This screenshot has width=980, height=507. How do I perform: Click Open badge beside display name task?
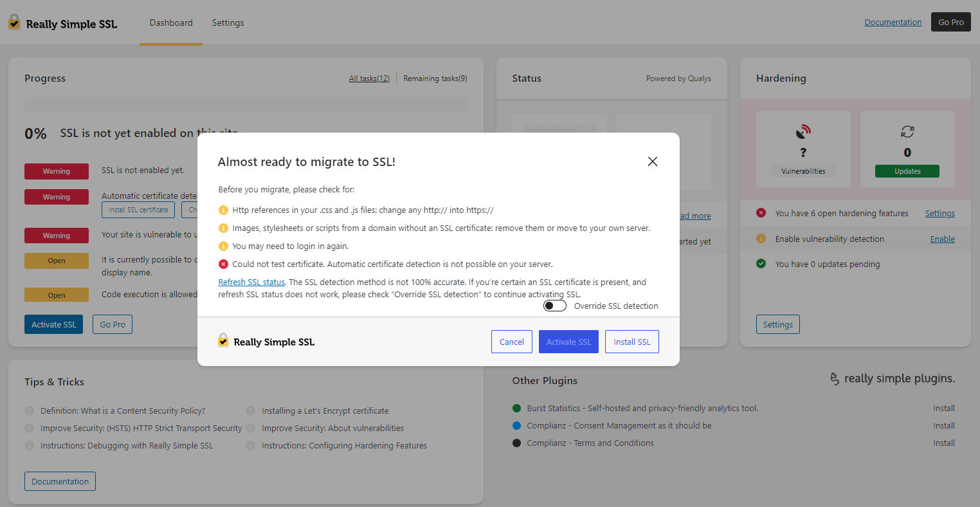[57, 261]
